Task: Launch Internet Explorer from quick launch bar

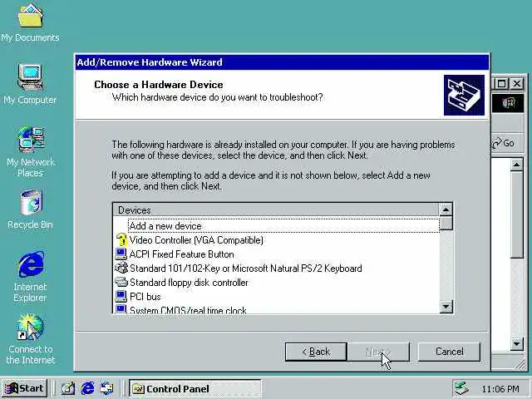Action: point(87,388)
